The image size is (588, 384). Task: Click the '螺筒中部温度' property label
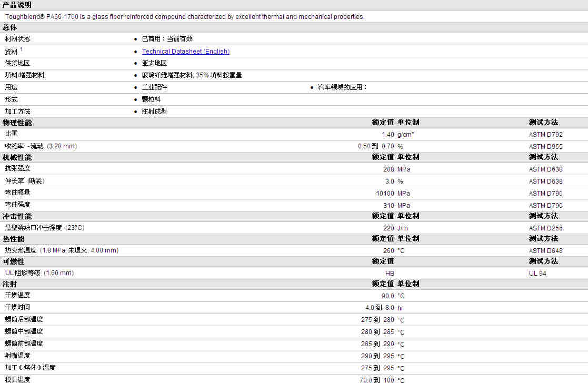pos(24,331)
